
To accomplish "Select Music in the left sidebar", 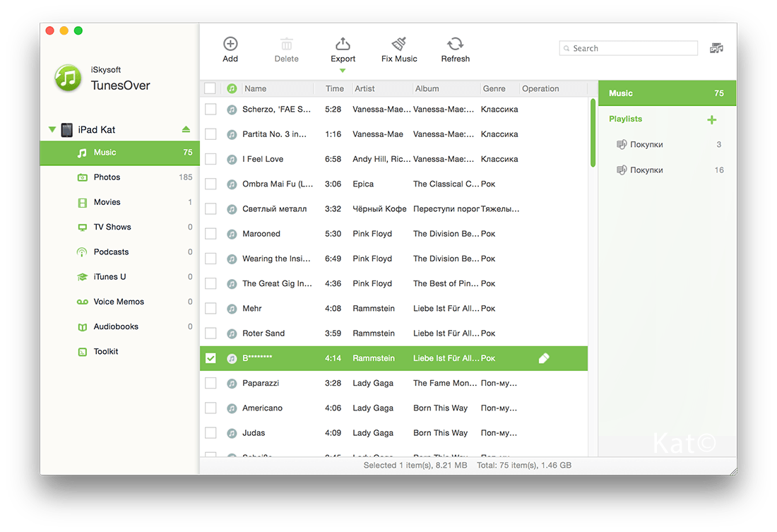I will [x=120, y=153].
